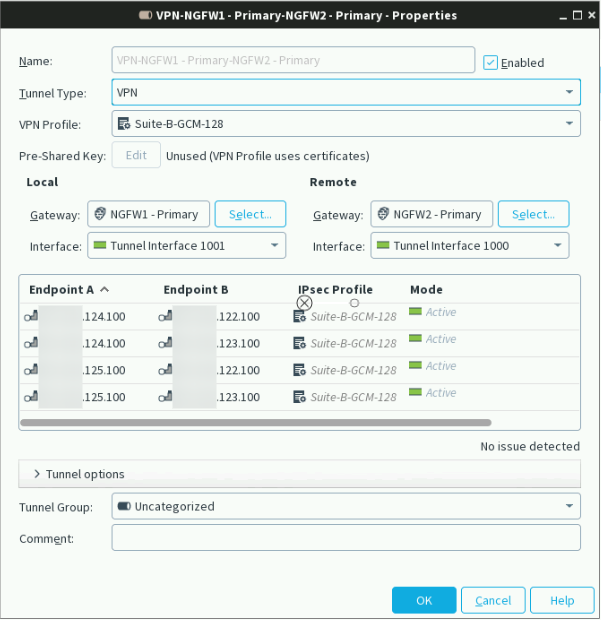Click the NGFW1 - Primary gateway icon
The height and width of the screenshot is (620, 601).
click(100, 214)
